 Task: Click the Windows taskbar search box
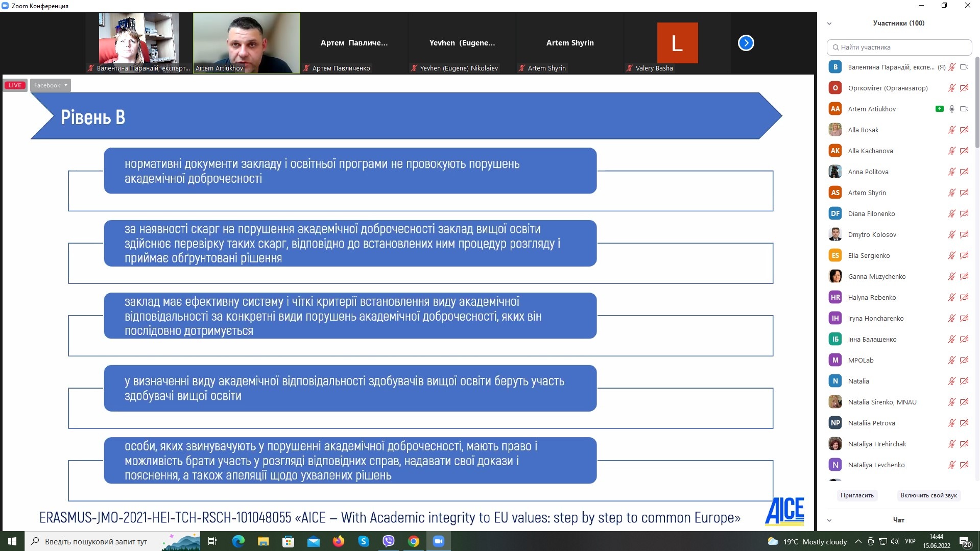[x=112, y=541]
